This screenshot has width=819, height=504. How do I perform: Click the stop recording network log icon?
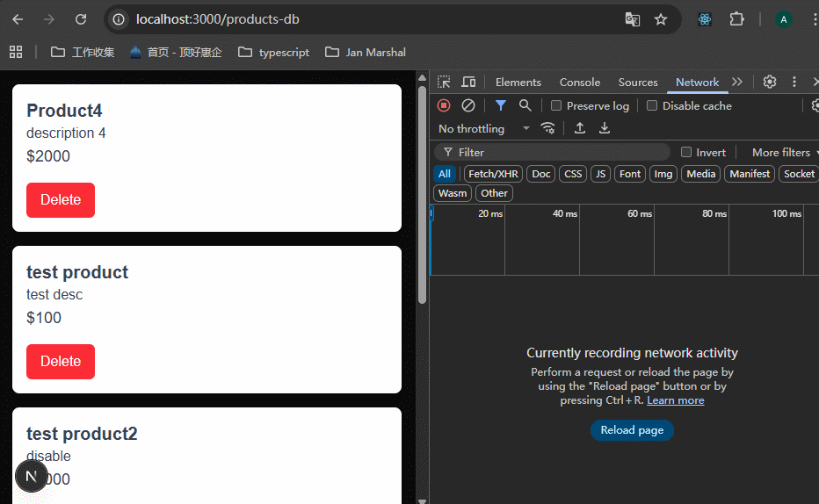pyautogui.click(x=444, y=105)
